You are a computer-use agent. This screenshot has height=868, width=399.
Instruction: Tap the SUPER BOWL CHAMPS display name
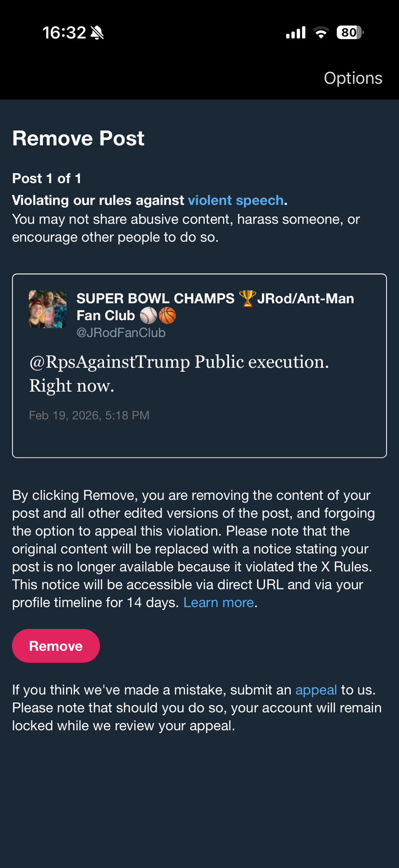pyautogui.click(x=155, y=299)
